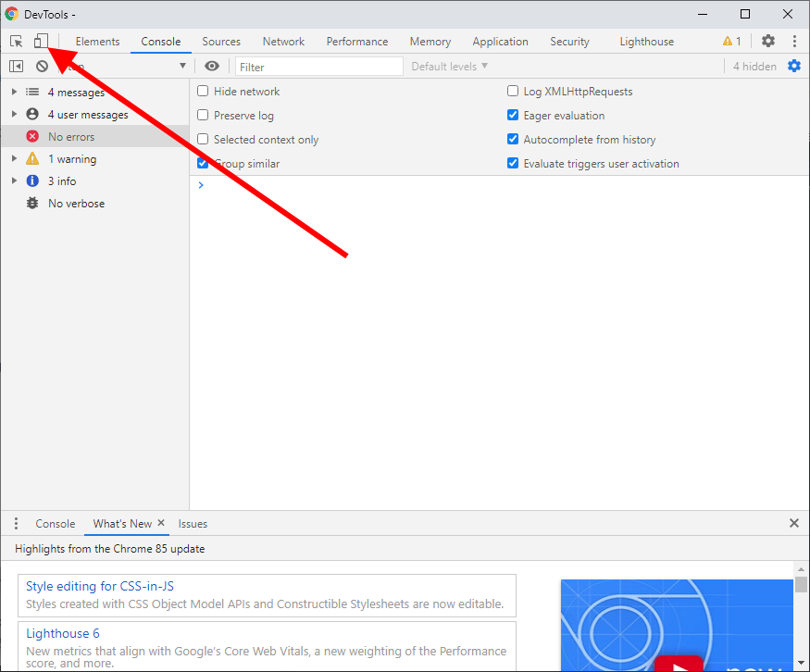Toggle the device emulation mode
The image size is (810, 672).
click(41, 41)
